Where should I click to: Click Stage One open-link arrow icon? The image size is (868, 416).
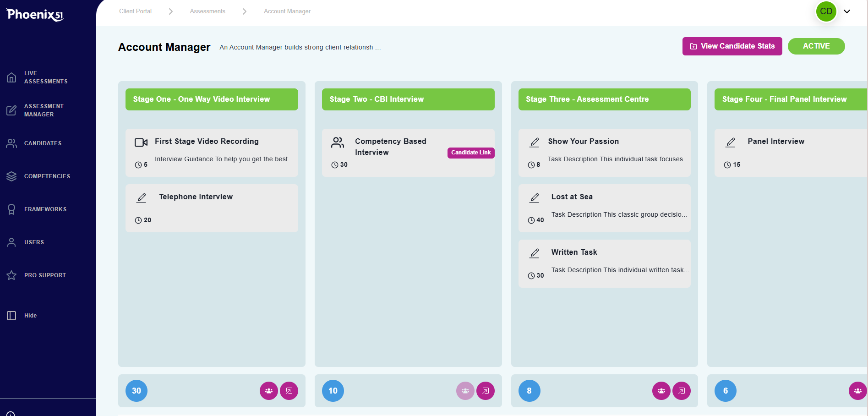(x=289, y=391)
